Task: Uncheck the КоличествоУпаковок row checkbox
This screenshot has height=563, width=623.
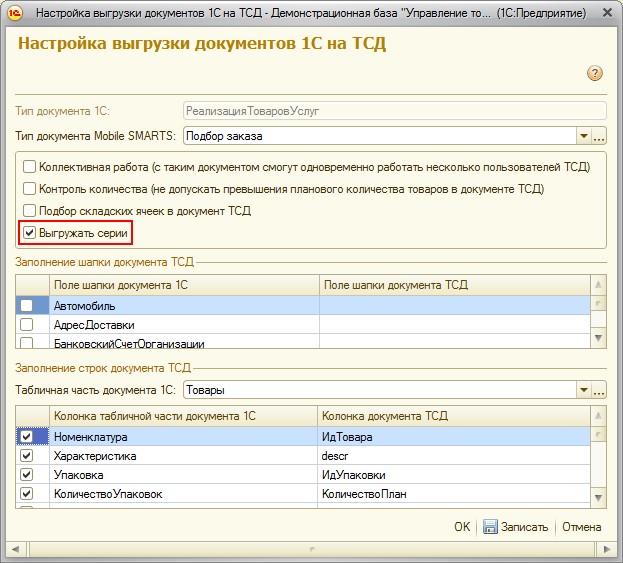Action: point(27,494)
